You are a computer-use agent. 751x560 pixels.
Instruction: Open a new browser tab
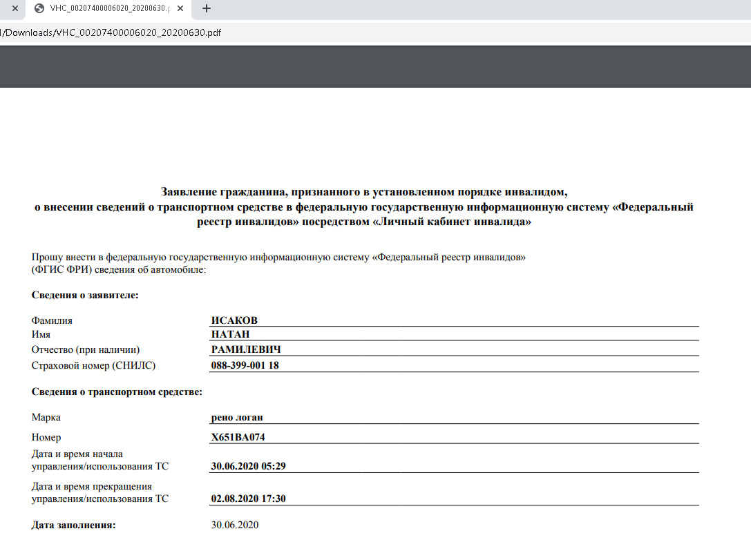click(207, 8)
